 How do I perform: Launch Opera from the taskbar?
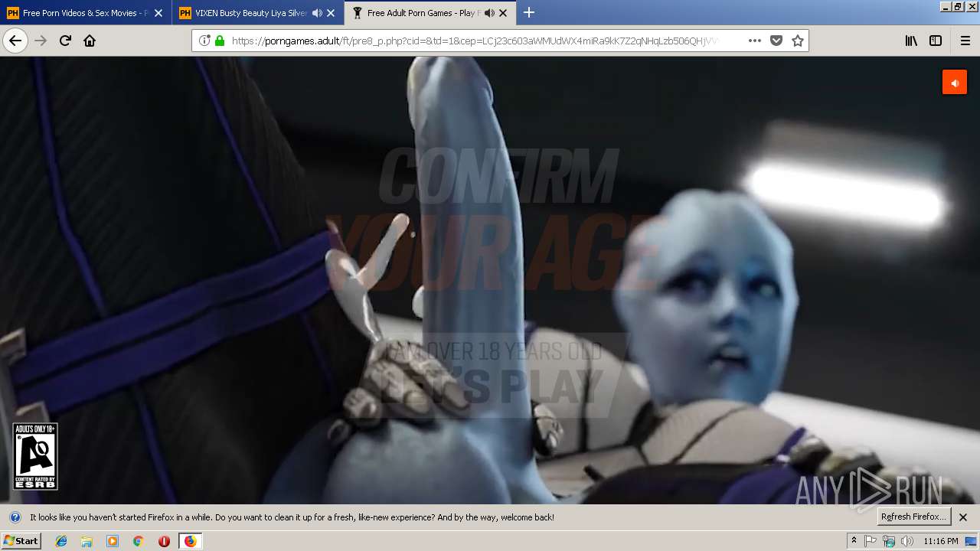coord(164,541)
